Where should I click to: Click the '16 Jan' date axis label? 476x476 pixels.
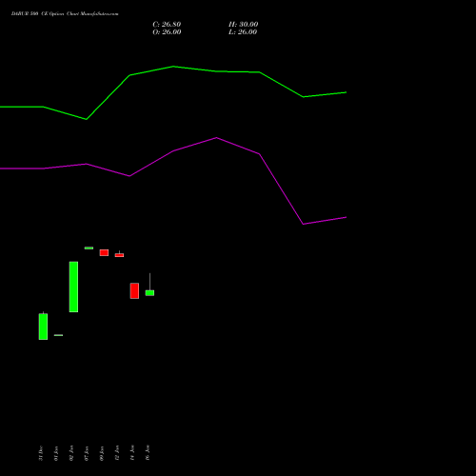click(x=148, y=453)
